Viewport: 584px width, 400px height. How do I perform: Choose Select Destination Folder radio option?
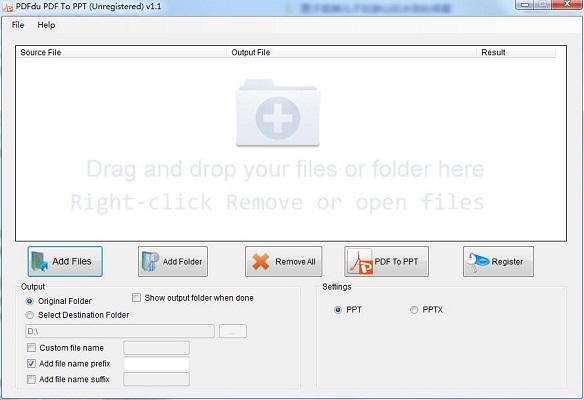pyautogui.click(x=29, y=315)
